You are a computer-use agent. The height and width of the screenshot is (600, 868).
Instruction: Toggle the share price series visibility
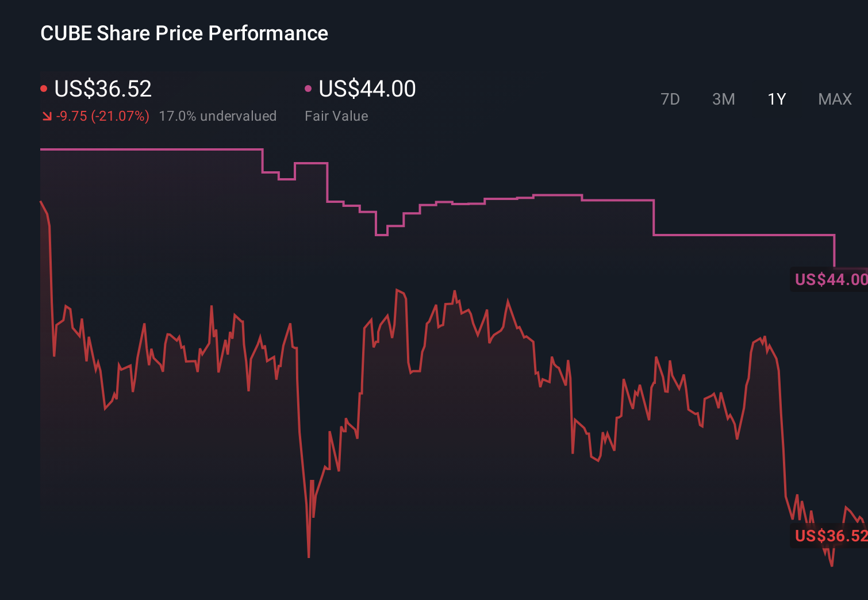tap(44, 87)
